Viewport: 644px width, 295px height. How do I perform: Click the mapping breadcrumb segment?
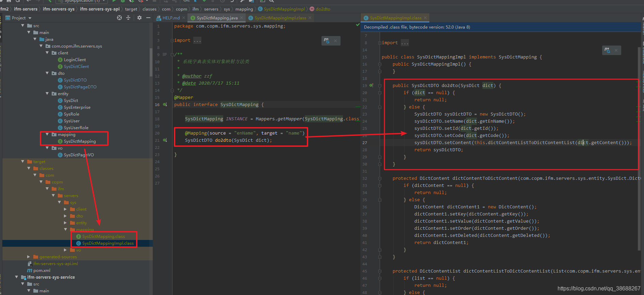(x=244, y=9)
